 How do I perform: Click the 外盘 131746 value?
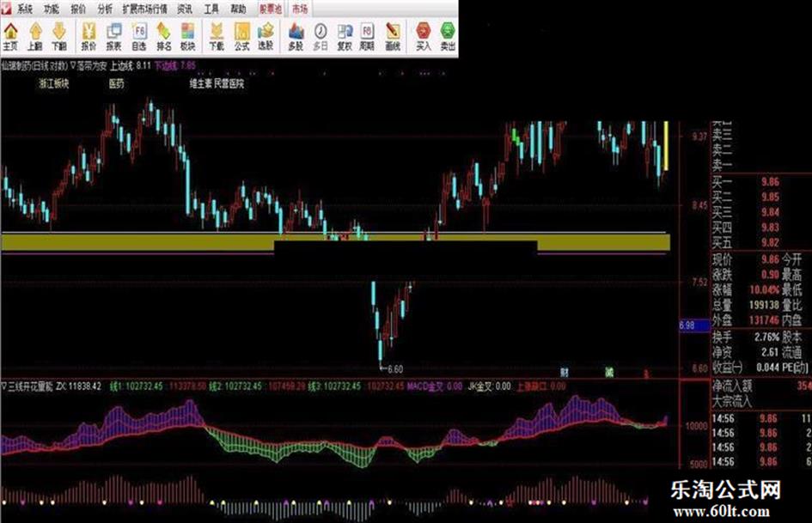765,320
